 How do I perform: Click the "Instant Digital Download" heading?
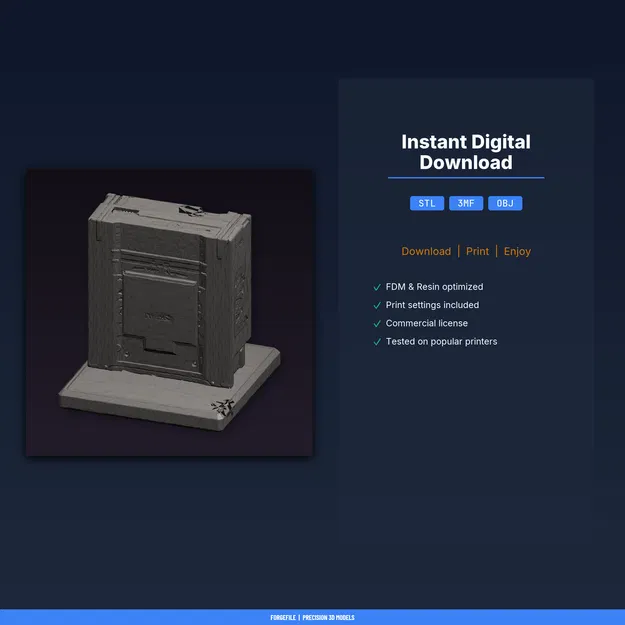coord(466,152)
